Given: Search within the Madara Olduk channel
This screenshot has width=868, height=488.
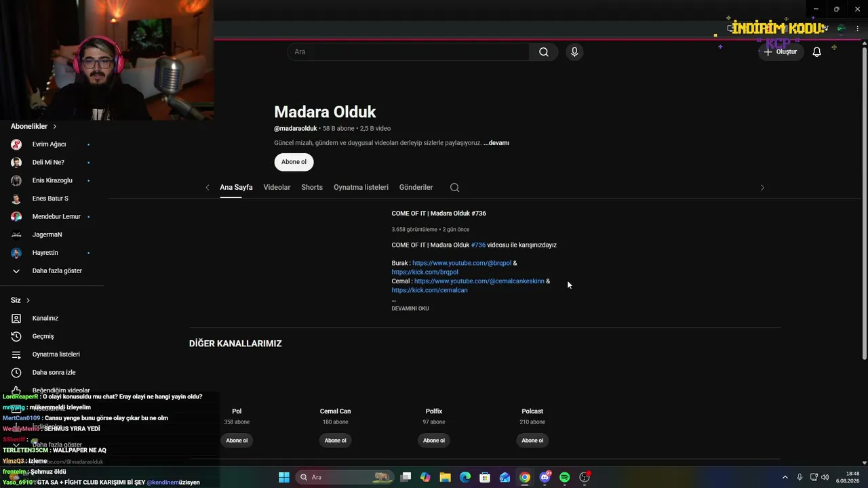Looking at the screenshot, I should coord(454,188).
